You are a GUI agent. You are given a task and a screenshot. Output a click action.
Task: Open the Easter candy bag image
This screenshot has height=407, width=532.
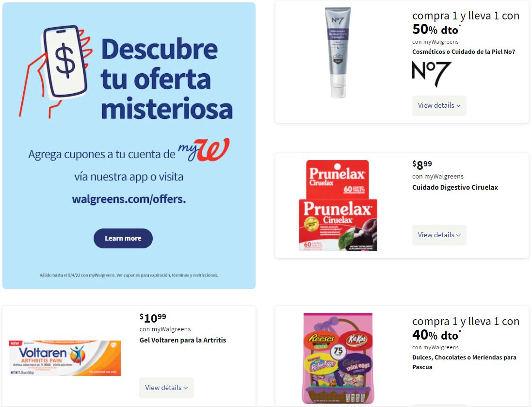338,358
